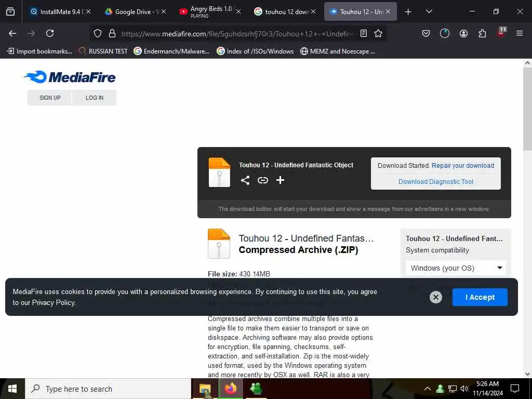532x399 pixels.
Task: Open the green people taskbar app
Action: pos(256,389)
